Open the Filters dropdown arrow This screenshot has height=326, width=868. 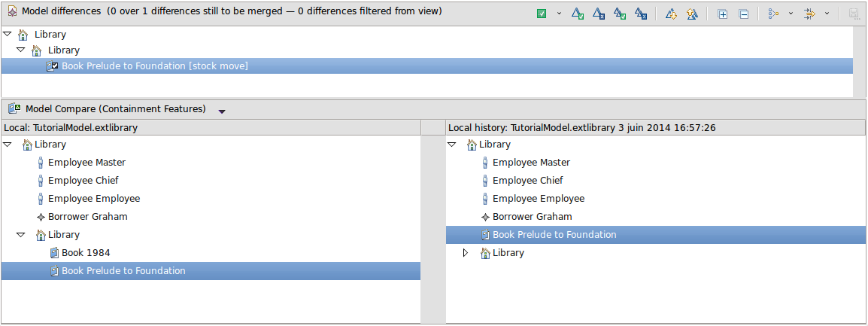pos(827,14)
